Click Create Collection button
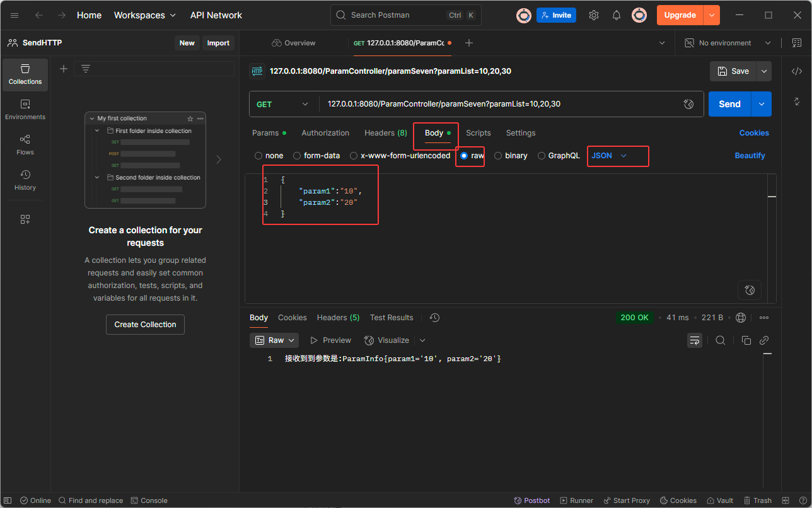 click(145, 325)
